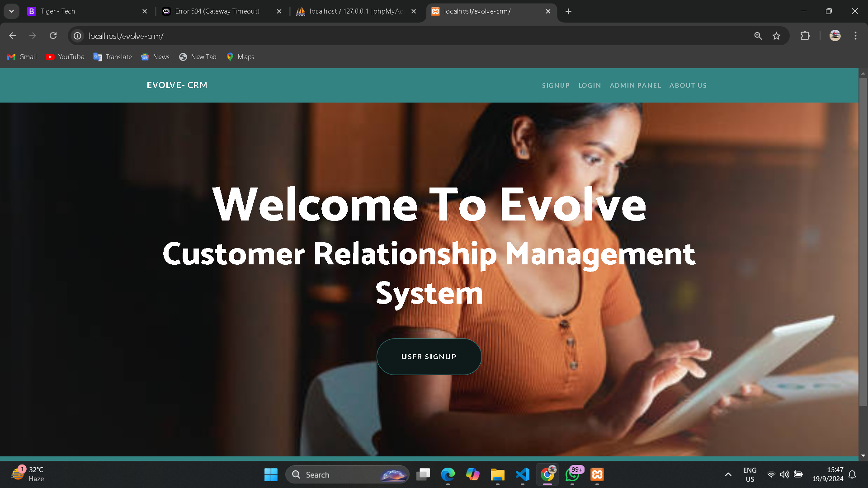Click the browser back arrow

(x=12, y=36)
